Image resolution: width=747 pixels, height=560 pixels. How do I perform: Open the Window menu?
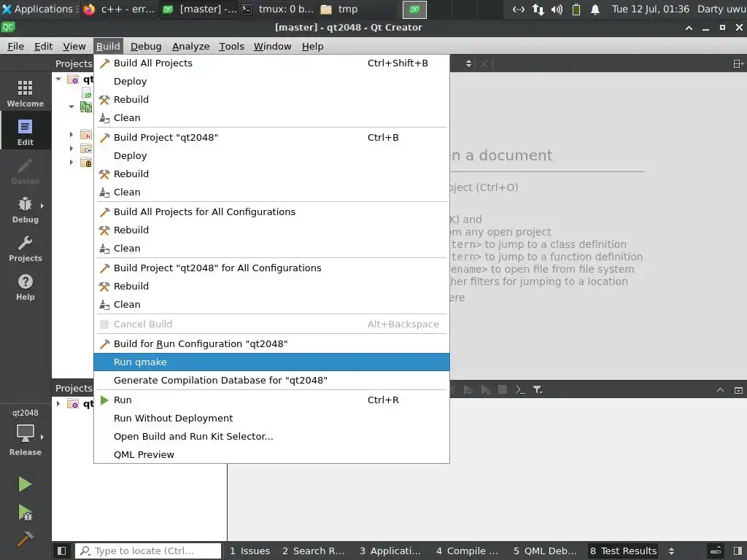point(273,46)
